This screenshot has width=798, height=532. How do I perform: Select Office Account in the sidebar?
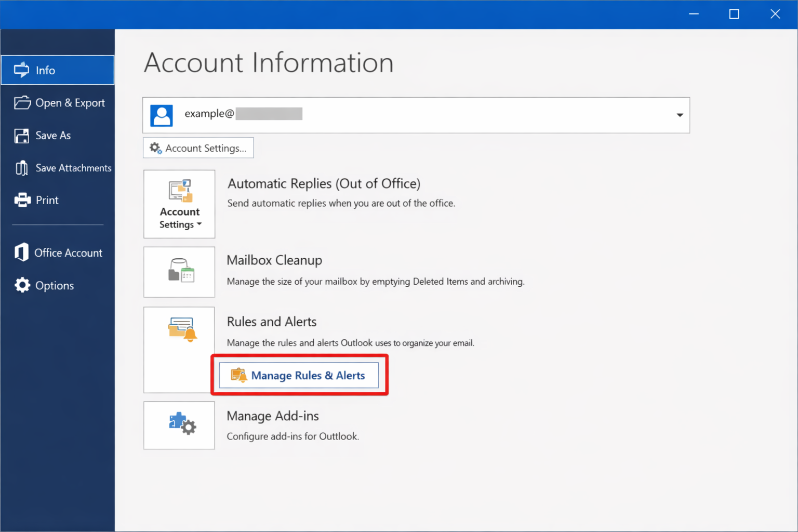pos(57,252)
